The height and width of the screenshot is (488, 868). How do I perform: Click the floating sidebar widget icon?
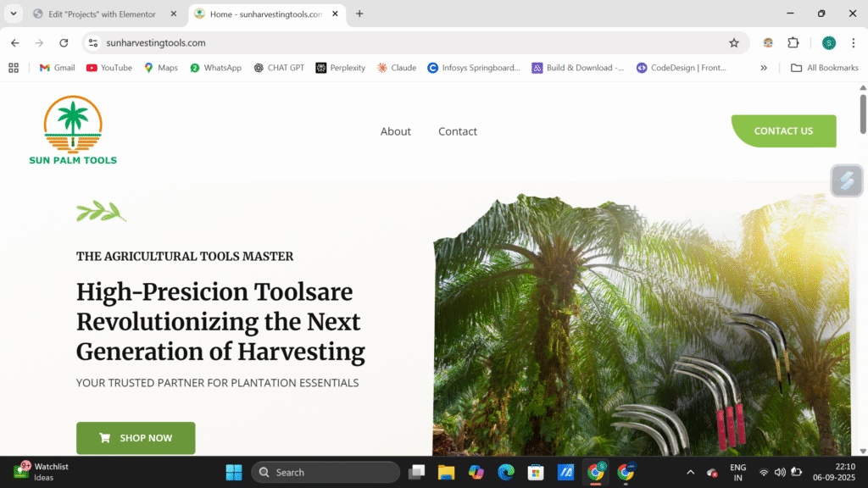coord(846,180)
